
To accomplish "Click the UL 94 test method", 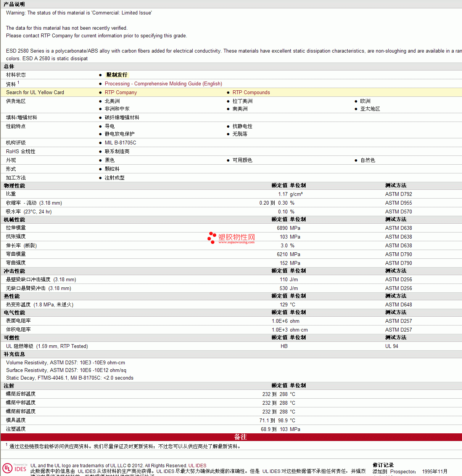I will tap(391, 346).
